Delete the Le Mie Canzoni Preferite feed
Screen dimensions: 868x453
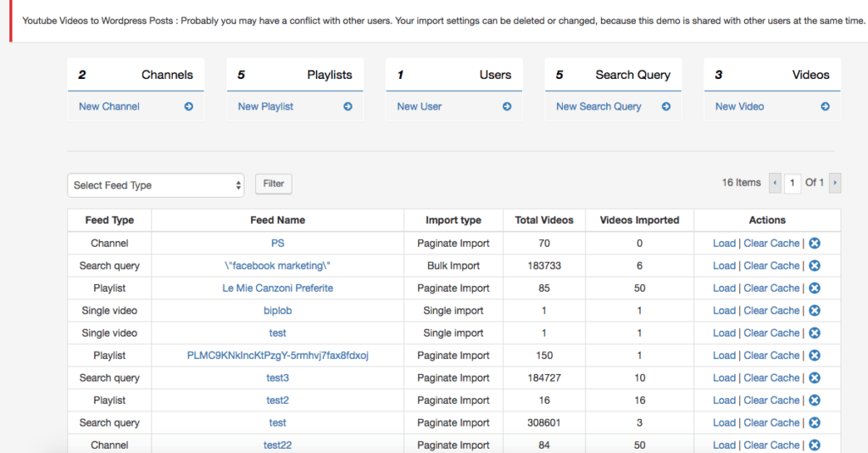click(x=815, y=288)
